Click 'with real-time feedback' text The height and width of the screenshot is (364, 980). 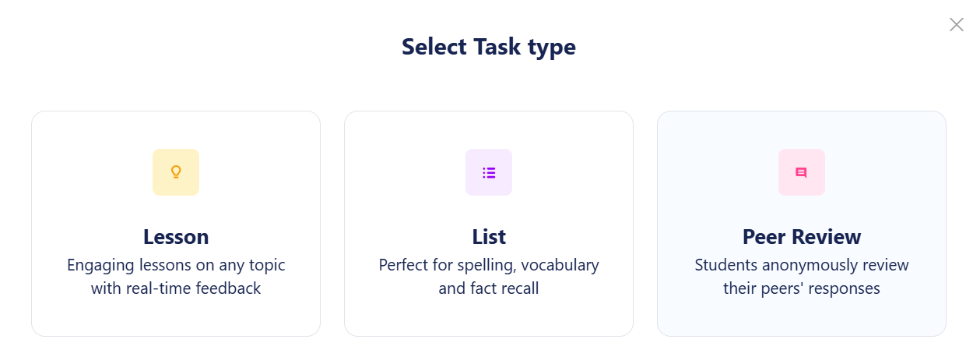pyautogui.click(x=176, y=288)
